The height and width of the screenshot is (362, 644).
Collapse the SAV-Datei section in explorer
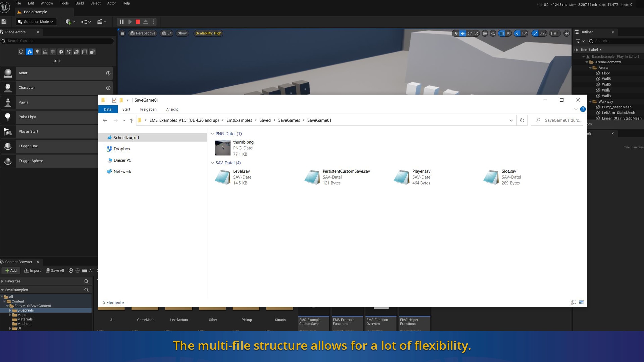point(212,163)
